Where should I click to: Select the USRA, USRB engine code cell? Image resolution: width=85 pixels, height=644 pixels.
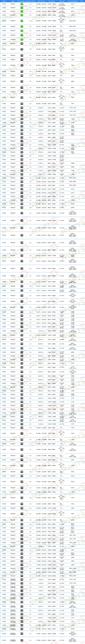tap(72, 255)
